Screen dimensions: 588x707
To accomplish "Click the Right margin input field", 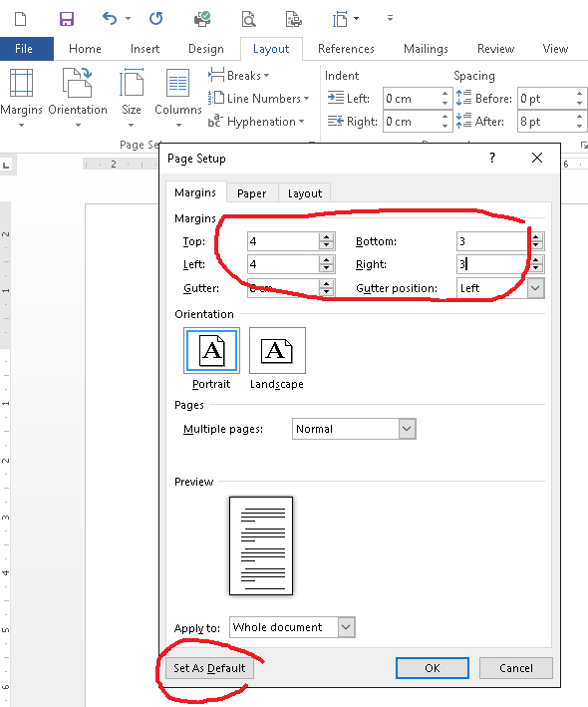I will click(493, 264).
